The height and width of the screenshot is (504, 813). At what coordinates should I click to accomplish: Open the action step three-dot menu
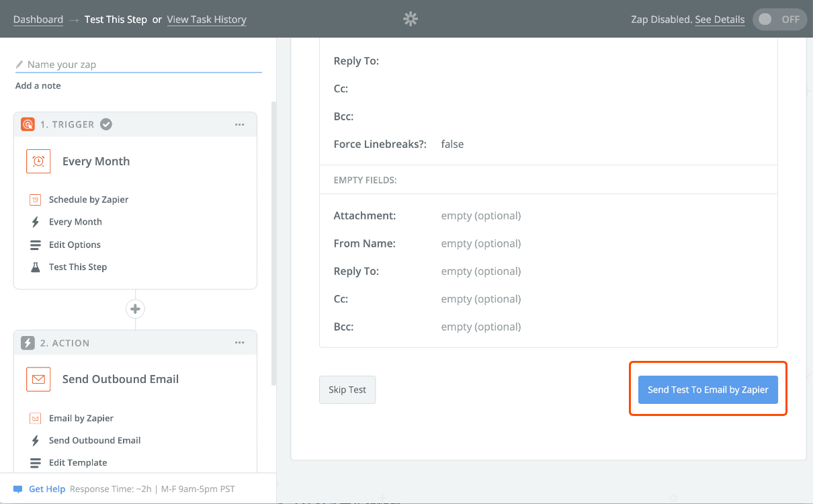click(239, 343)
